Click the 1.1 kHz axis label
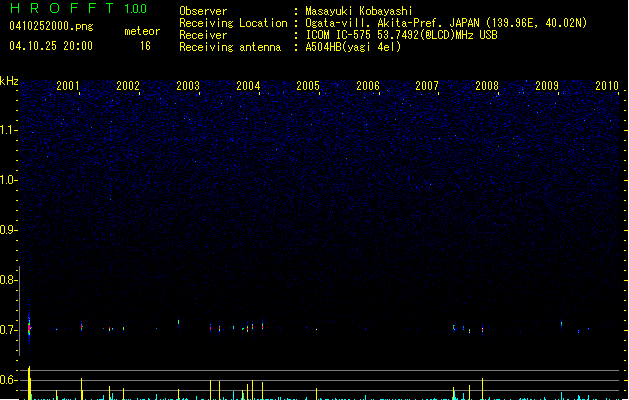 click(x=8, y=130)
